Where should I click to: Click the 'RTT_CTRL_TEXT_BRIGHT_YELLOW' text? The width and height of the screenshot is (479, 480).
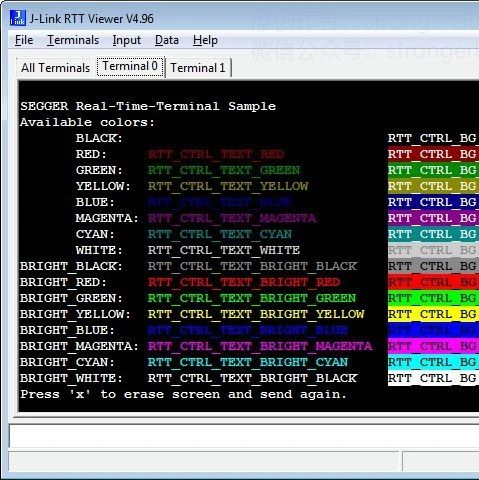pos(256,314)
